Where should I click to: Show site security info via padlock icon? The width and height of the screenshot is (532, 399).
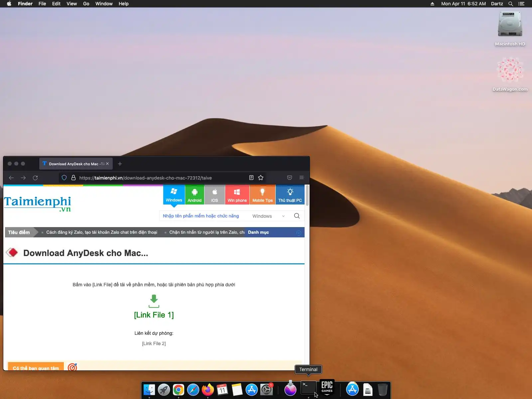tap(73, 178)
